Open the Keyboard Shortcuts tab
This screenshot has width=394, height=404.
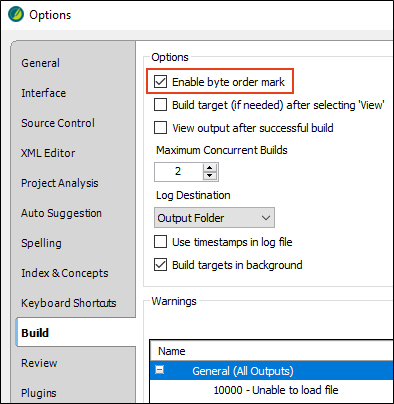coord(69,303)
